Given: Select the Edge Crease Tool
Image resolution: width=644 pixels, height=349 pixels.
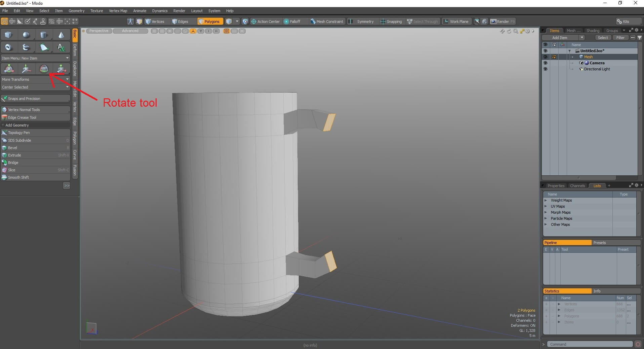Looking at the screenshot, I should point(22,117).
